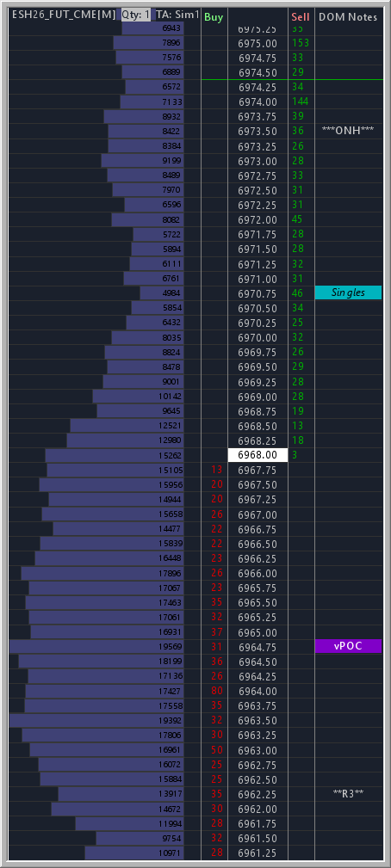Click the DOM Notes cell at 6965.00
The height and width of the screenshot is (868, 391).
tap(349, 631)
